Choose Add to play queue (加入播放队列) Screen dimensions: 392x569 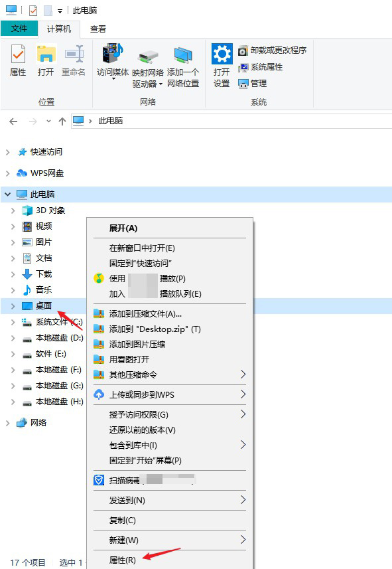(170, 294)
